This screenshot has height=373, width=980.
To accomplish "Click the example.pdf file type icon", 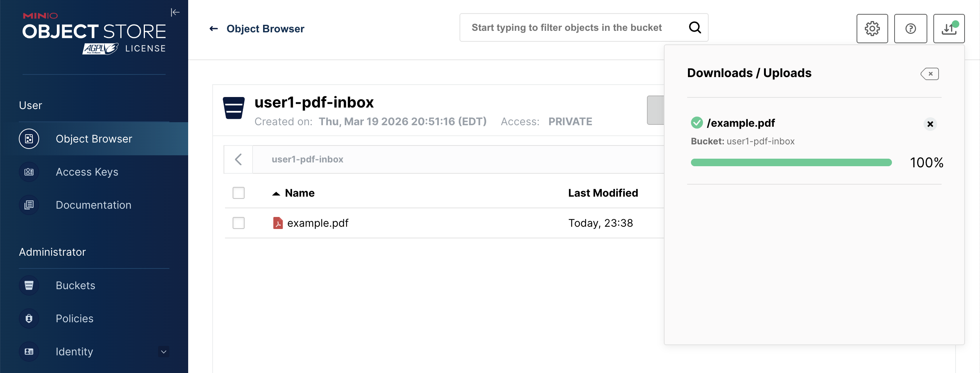I will tap(279, 223).
